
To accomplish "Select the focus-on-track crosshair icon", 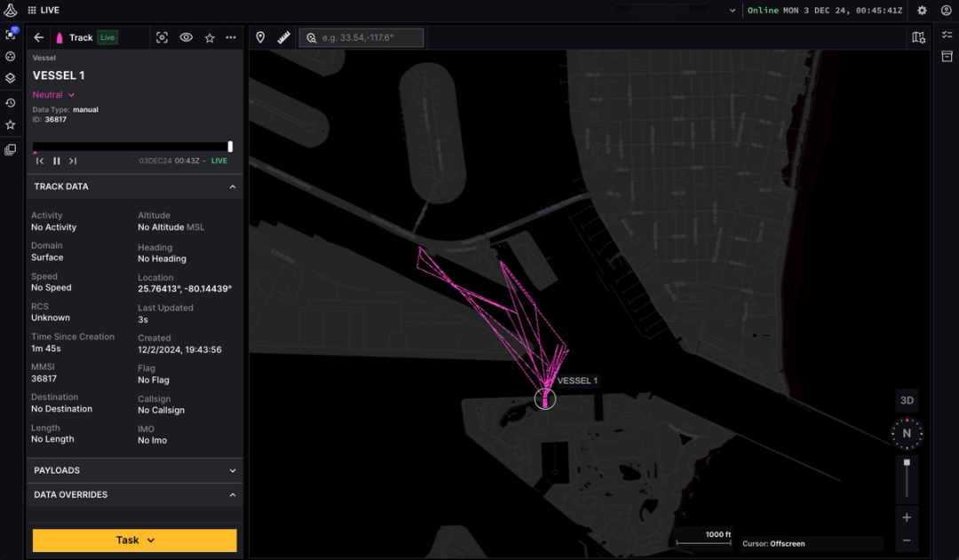I will coord(162,37).
